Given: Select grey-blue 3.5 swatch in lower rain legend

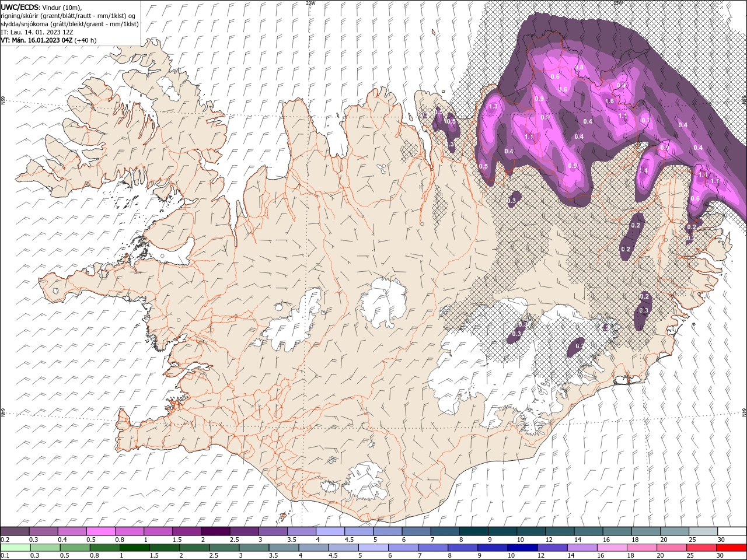Looking at the screenshot, I should point(284,547).
